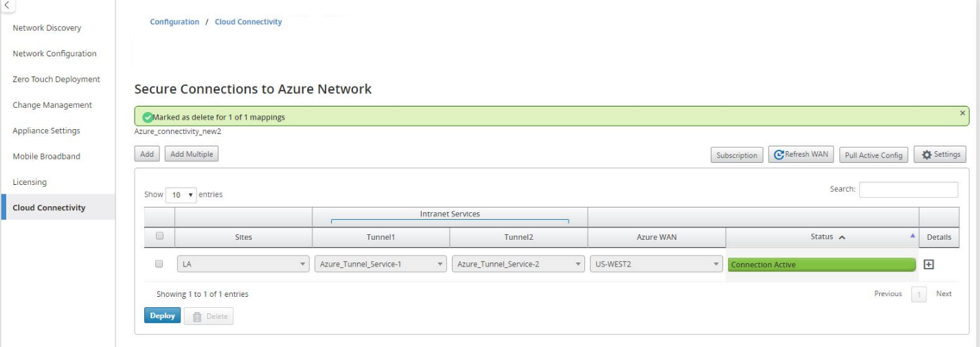The height and width of the screenshot is (347, 980).
Task: Collapse the sidebar with the chevron icon
Action: [x=7, y=4]
